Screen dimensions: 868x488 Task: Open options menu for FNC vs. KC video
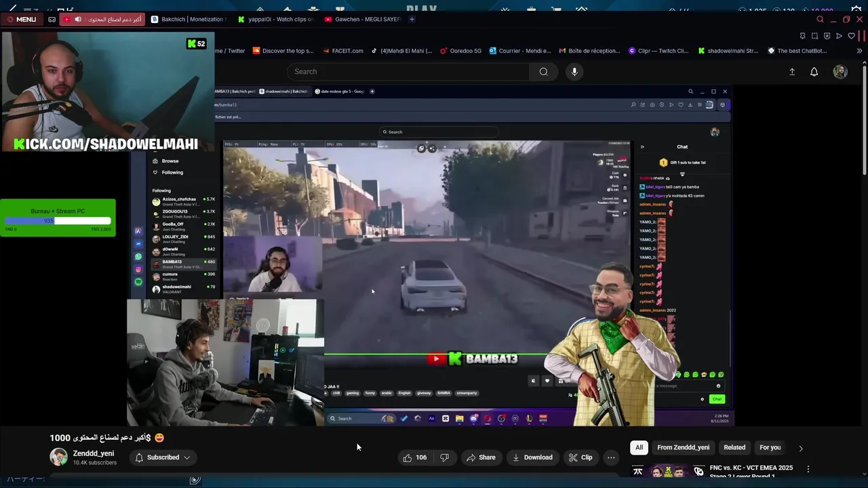[x=808, y=469]
